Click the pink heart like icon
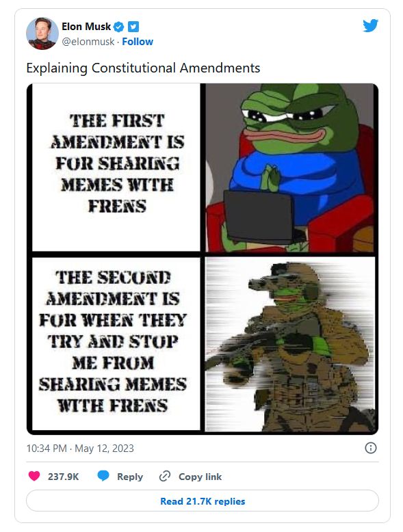The image size is (403, 532). [x=34, y=476]
